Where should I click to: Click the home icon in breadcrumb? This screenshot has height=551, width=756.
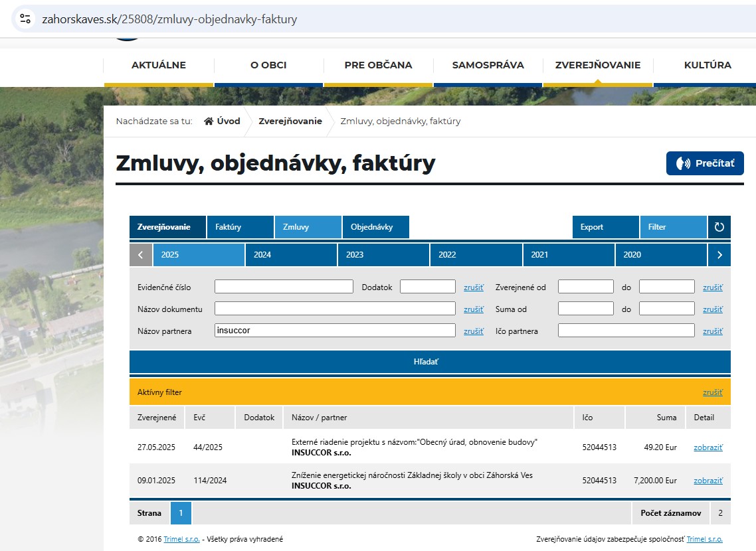coord(209,121)
